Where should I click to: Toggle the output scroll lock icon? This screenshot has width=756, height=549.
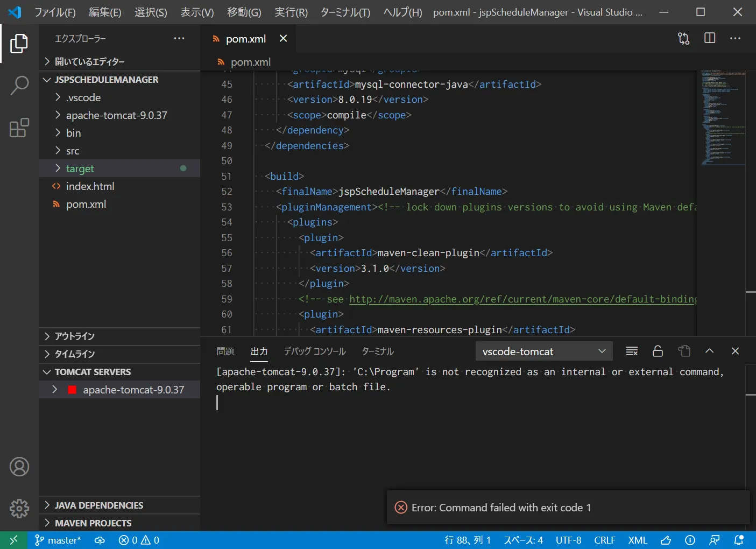point(658,351)
